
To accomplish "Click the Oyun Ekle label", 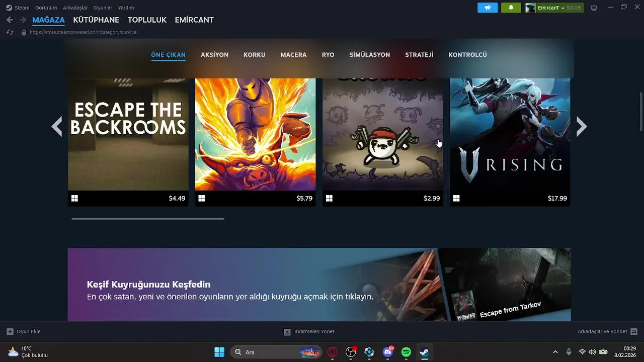I will click(x=29, y=332).
